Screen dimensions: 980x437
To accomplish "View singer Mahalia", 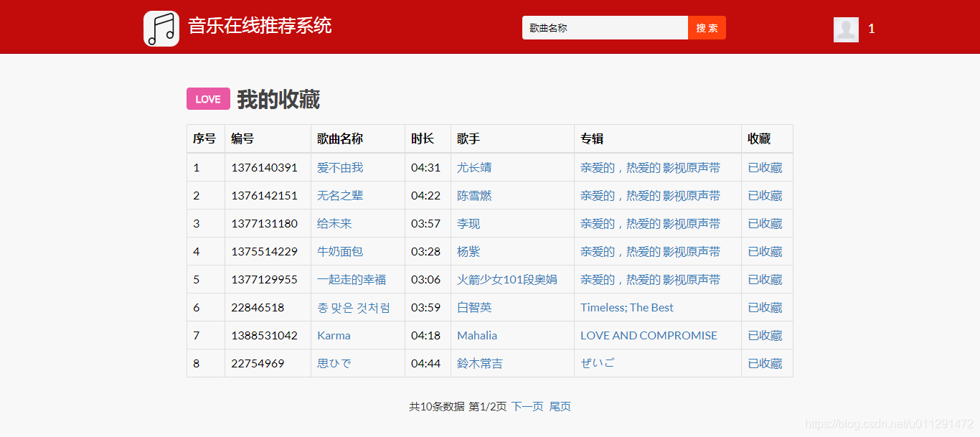I will pos(477,336).
